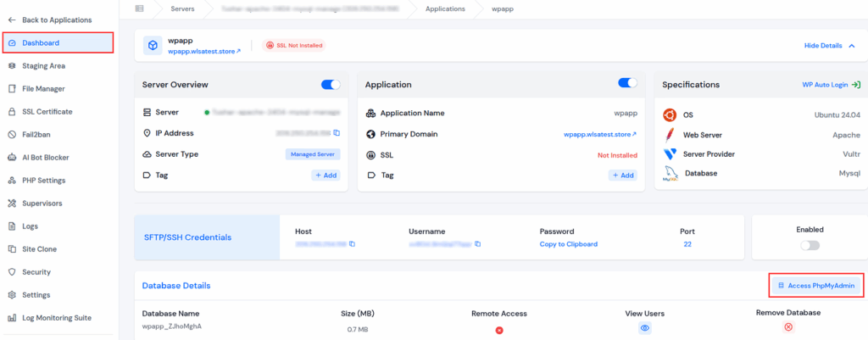The image size is (868, 340).
Task: Click the wpapp cube app icon
Action: (153, 46)
